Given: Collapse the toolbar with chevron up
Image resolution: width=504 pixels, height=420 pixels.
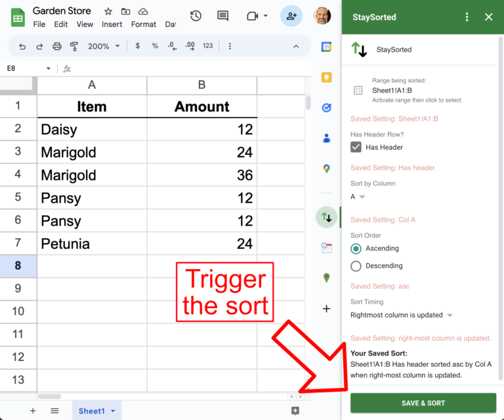Looking at the screenshot, I should click(296, 47).
